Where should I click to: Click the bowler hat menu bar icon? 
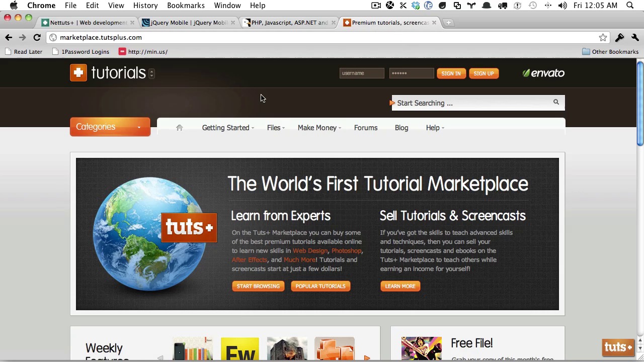point(487,6)
